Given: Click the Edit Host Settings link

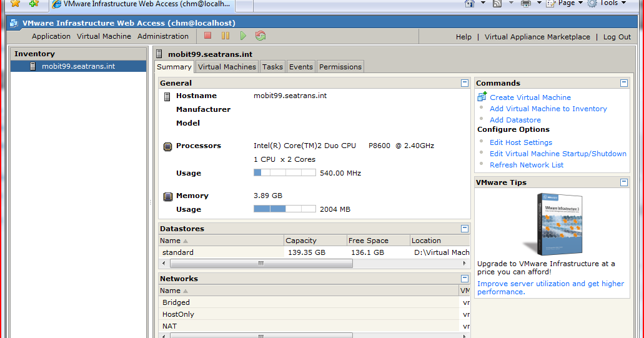Looking at the screenshot, I should (x=521, y=142).
